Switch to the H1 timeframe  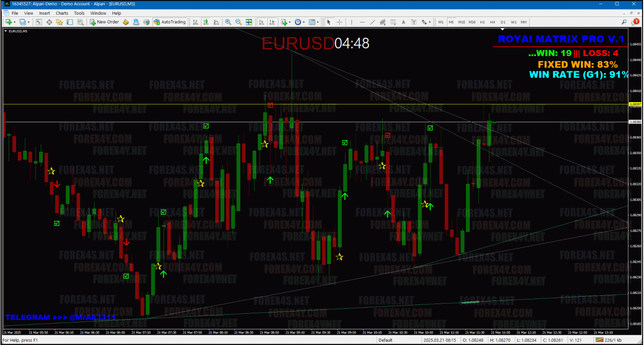(x=482, y=22)
